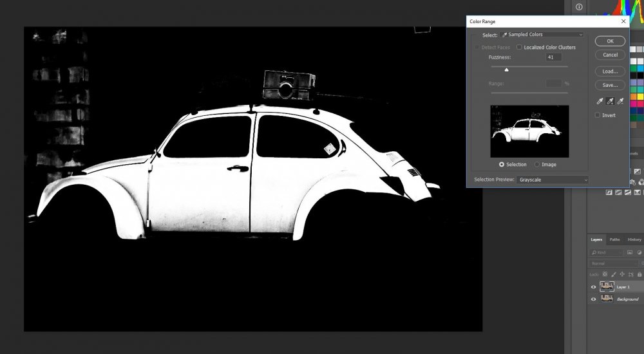Filter layers by pixel layer icon
Image resolution: width=644 pixels, height=354 pixels.
630,252
